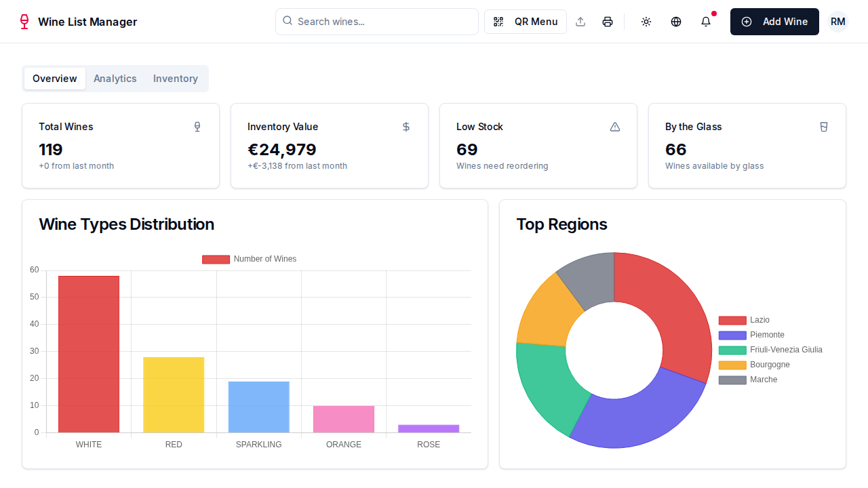Click the Low Stock warning triangle icon
Screen dimensions: 868x488
615,127
